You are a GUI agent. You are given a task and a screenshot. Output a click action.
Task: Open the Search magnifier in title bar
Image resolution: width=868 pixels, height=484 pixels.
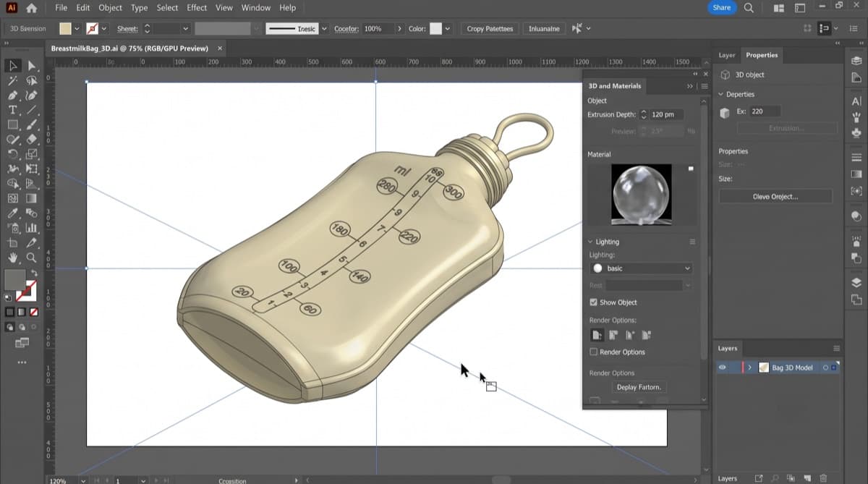click(x=749, y=8)
